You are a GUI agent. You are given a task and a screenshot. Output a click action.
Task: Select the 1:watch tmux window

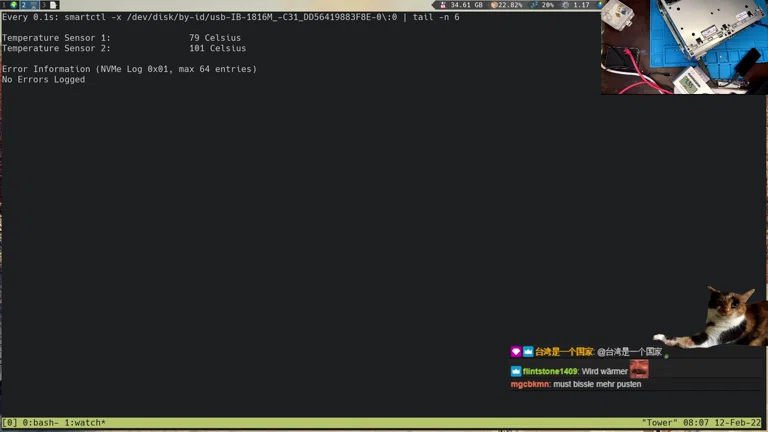coord(85,423)
